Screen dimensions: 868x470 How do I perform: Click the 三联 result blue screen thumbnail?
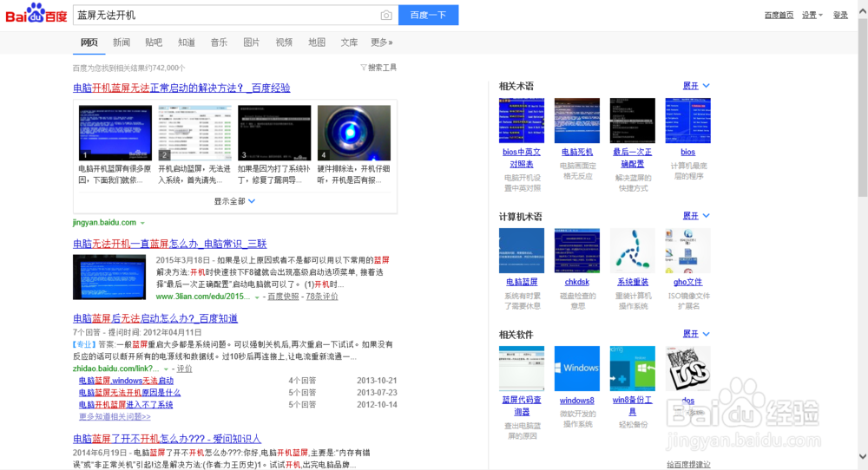(109, 277)
